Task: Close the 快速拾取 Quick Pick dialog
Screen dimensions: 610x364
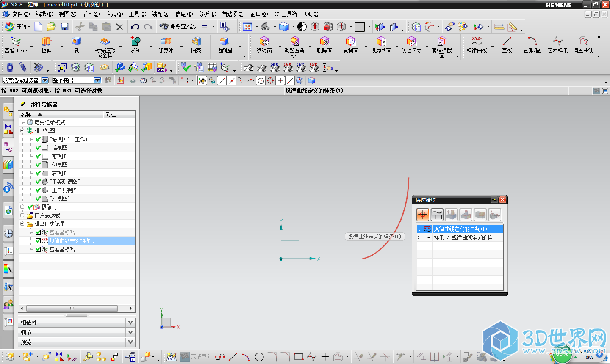Action: [x=502, y=200]
